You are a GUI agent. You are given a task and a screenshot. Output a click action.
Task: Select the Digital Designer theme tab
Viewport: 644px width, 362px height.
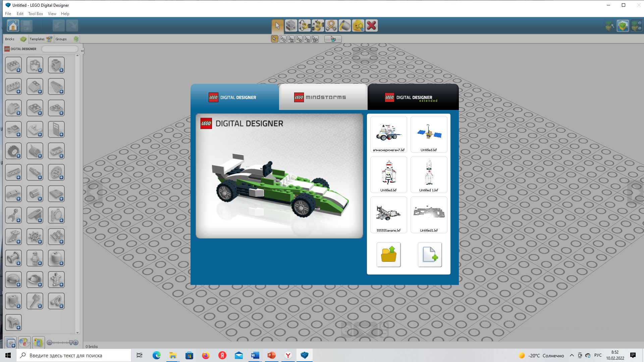point(234,97)
